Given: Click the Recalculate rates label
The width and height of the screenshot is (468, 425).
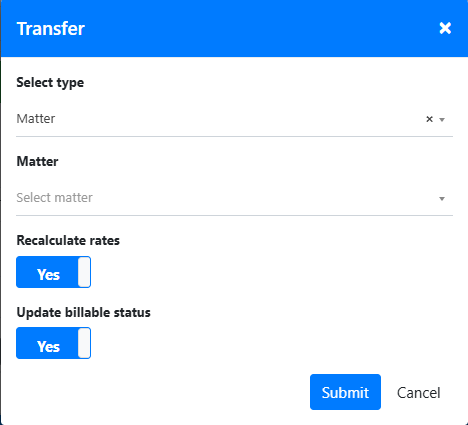Looking at the screenshot, I should click(68, 240).
